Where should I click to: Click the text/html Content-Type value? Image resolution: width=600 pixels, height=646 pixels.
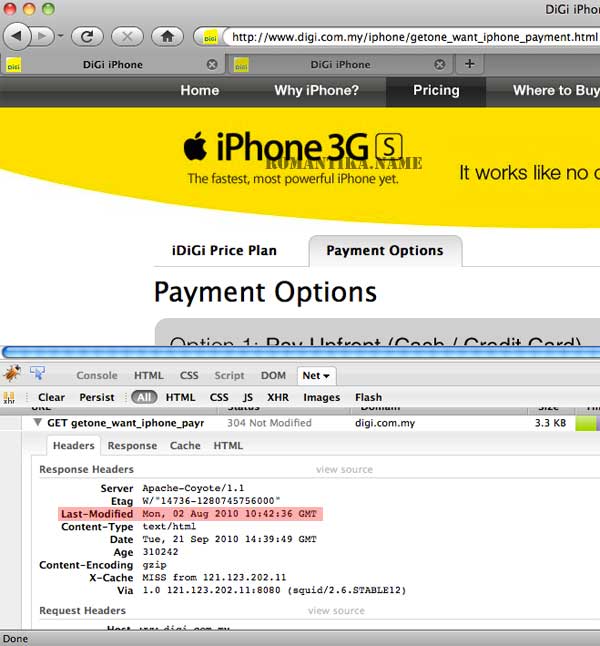click(169, 527)
